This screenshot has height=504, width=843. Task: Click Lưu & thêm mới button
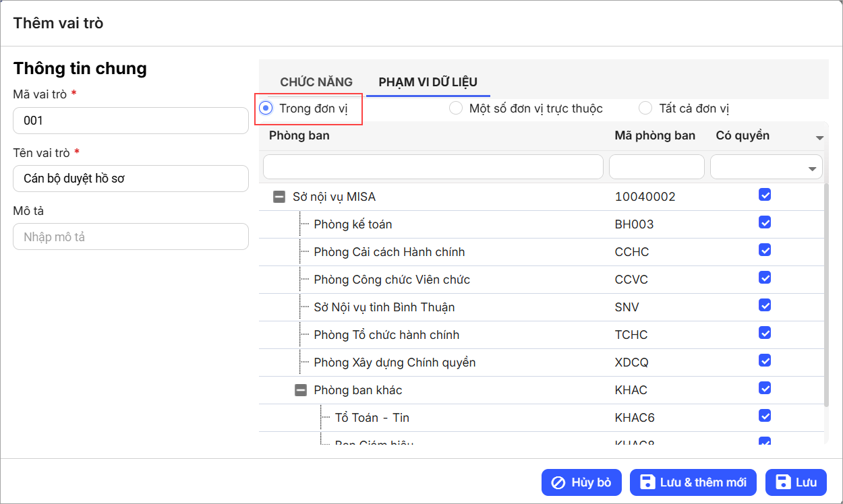coord(693,482)
